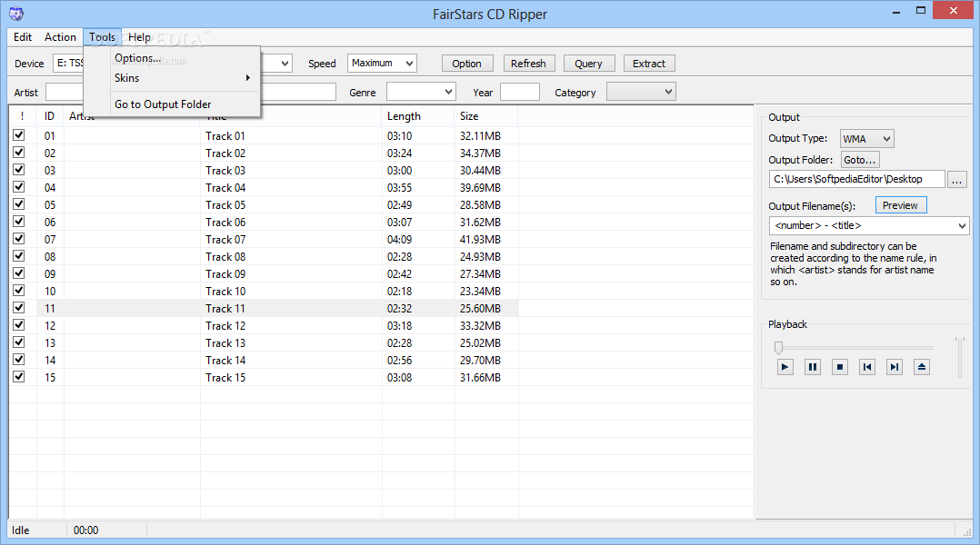This screenshot has height=545, width=980.
Task: Click the FairStars application icon in the title bar
Action: [x=16, y=13]
